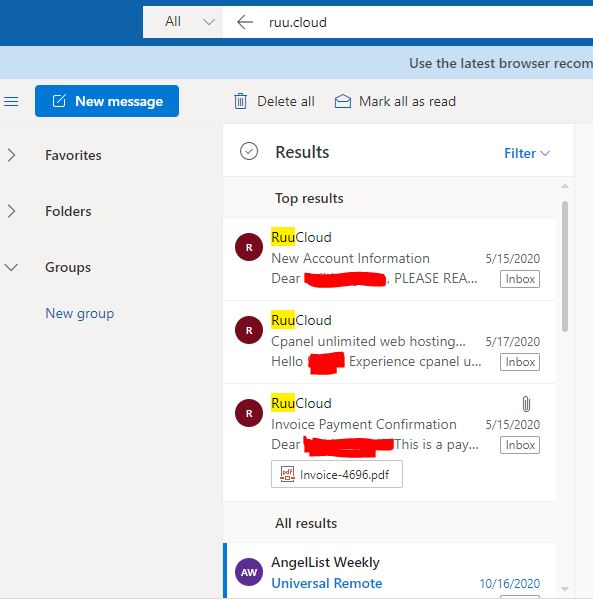Select the R avatar checkbox for Invoice Payment email

pyautogui.click(x=249, y=413)
